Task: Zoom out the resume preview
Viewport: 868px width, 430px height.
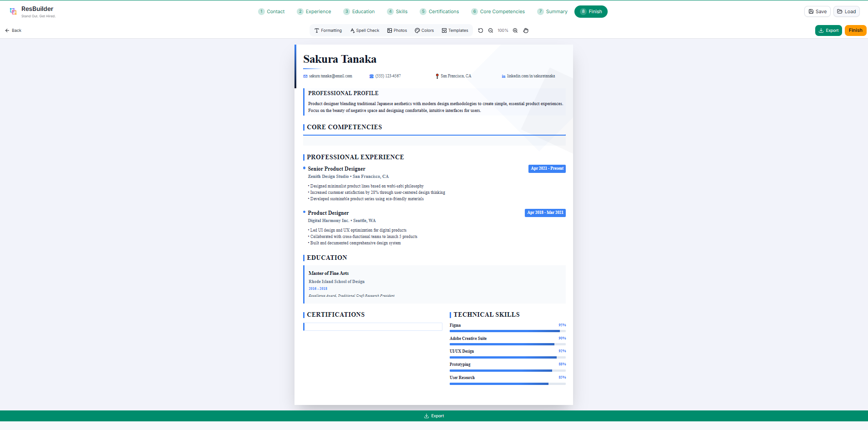Action: click(x=491, y=30)
